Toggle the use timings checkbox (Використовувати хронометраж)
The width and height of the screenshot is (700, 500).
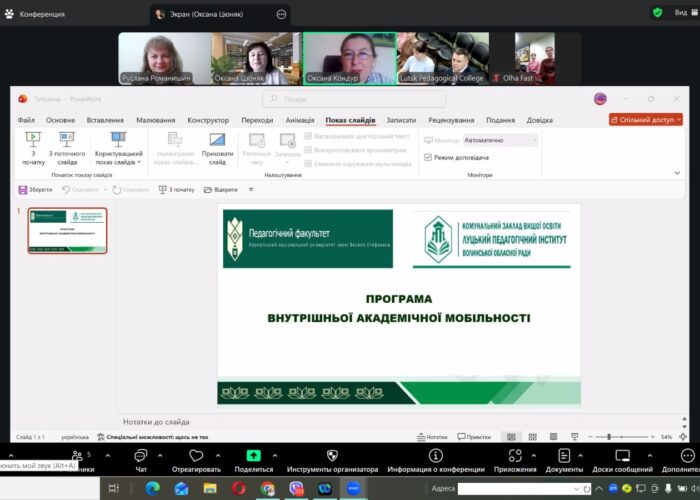[x=308, y=149]
